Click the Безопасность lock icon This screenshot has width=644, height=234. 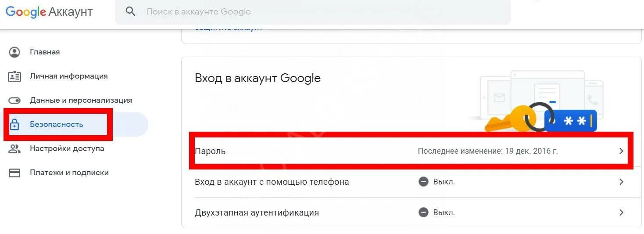pyautogui.click(x=14, y=125)
